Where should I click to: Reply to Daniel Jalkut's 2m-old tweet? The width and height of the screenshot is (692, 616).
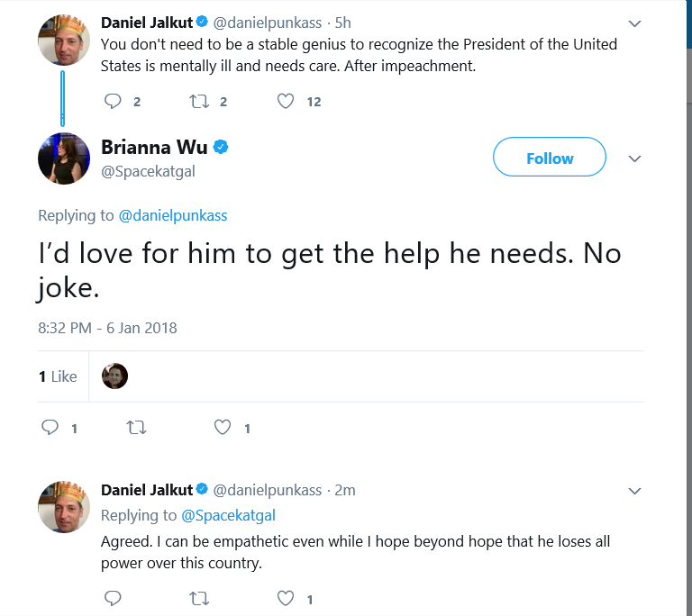point(113,598)
